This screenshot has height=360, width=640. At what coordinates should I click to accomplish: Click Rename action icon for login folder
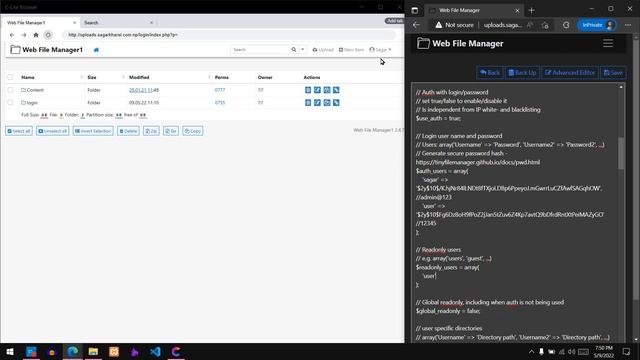[x=317, y=102]
